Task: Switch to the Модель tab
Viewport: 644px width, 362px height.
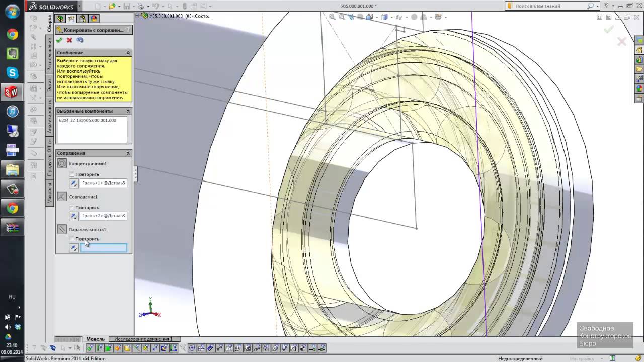Action: click(x=95, y=339)
